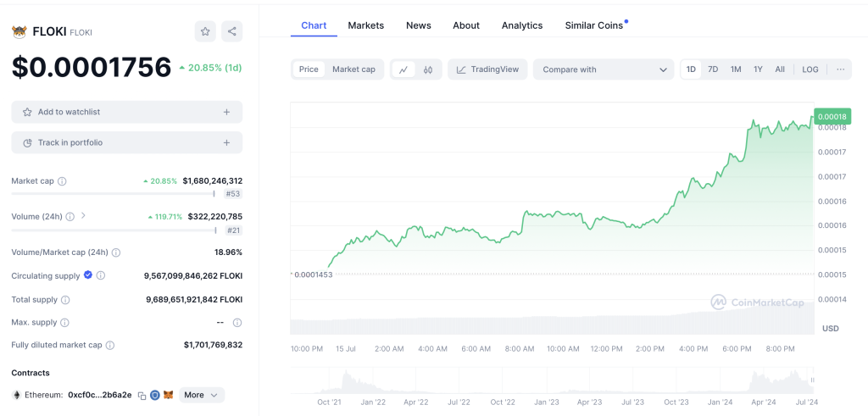Set chart range to 7D
Viewport: 868px width, 416px height.
[x=713, y=69]
